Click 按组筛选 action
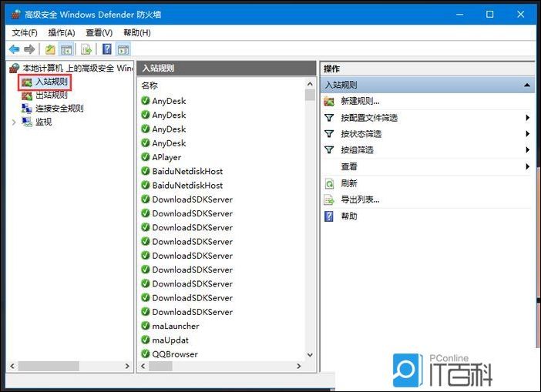This screenshot has width=541, height=392. [357, 150]
